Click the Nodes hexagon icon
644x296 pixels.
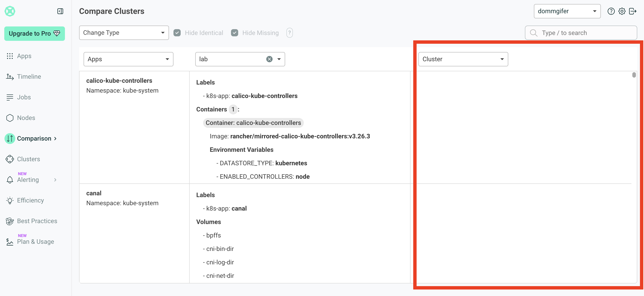click(x=10, y=118)
